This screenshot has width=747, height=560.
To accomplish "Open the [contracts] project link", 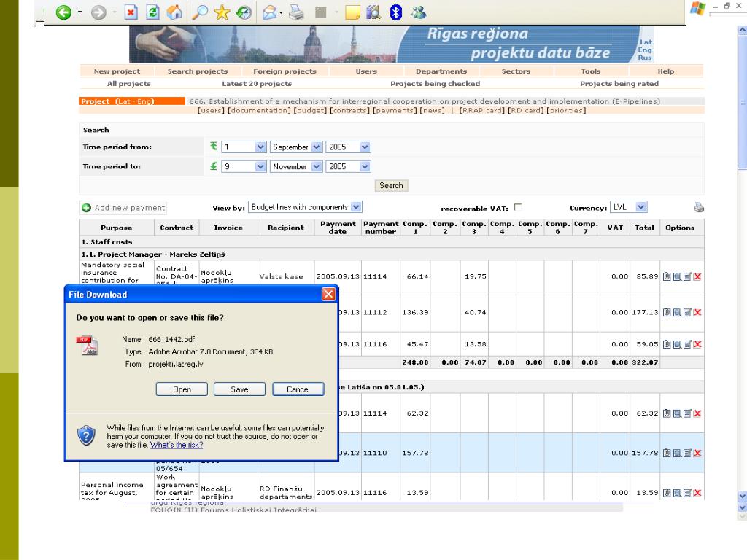I will (x=350, y=111).
